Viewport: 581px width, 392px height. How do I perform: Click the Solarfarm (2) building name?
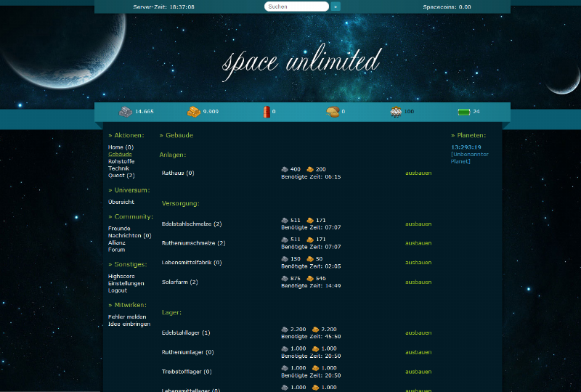coord(179,282)
